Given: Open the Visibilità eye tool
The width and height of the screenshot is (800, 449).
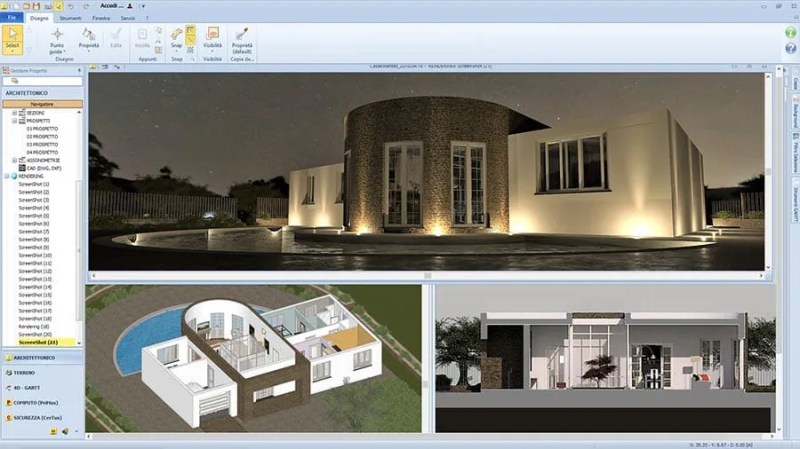Looking at the screenshot, I should (212, 39).
